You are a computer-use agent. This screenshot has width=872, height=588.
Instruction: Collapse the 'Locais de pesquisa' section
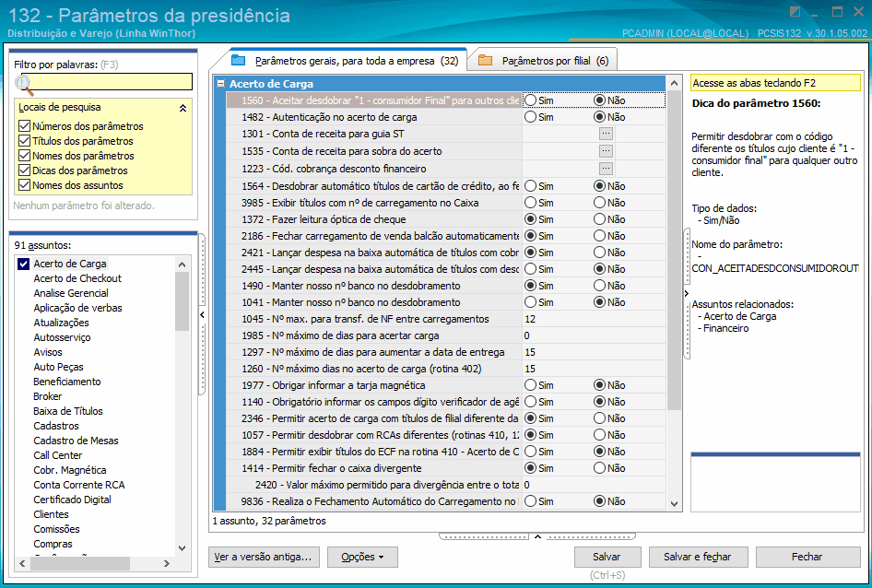point(183,108)
